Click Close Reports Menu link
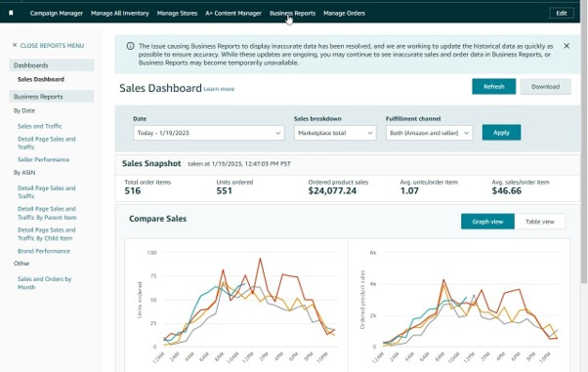 coord(52,45)
